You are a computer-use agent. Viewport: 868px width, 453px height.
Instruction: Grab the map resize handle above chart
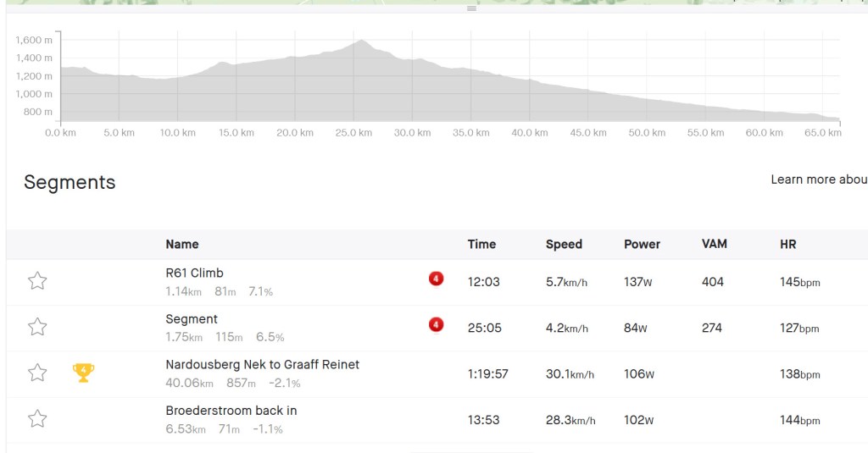(472, 8)
